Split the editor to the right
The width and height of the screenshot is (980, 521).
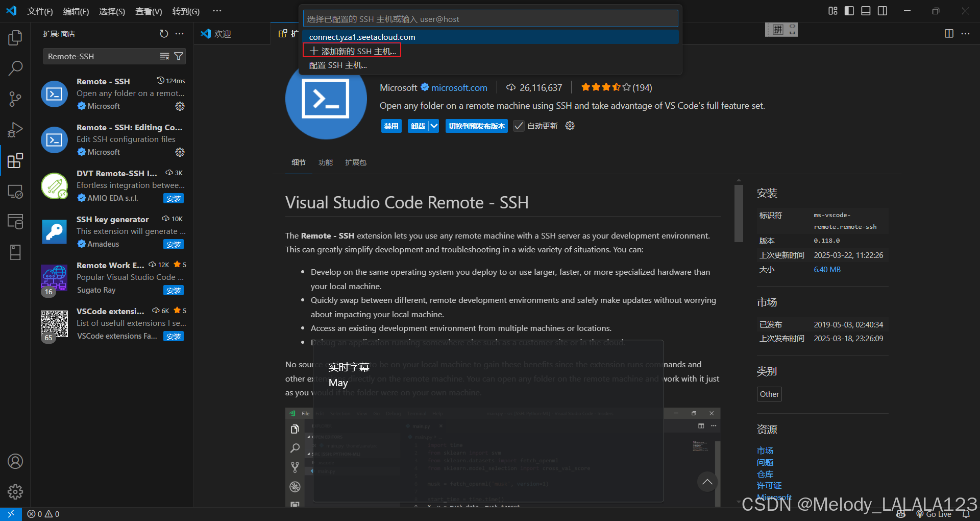coord(949,34)
